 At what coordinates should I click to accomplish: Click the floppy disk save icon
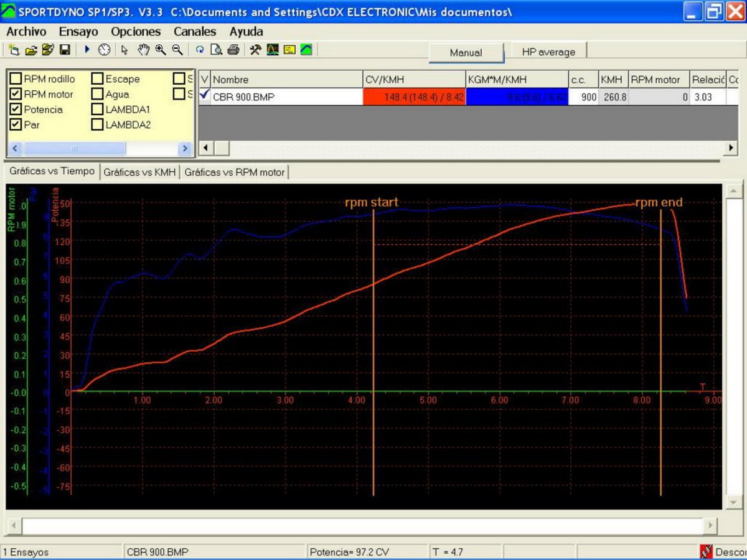point(64,50)
